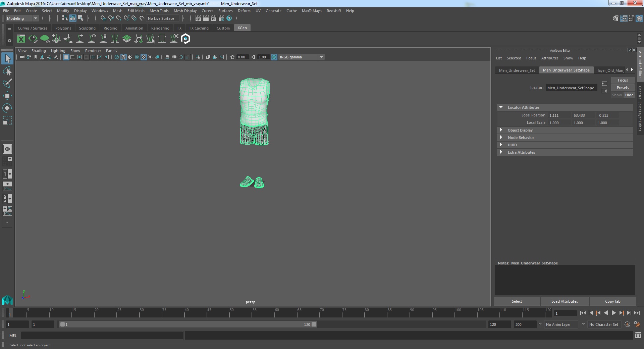Open the sRGB gamma view transform dropdown

point(301,57)
